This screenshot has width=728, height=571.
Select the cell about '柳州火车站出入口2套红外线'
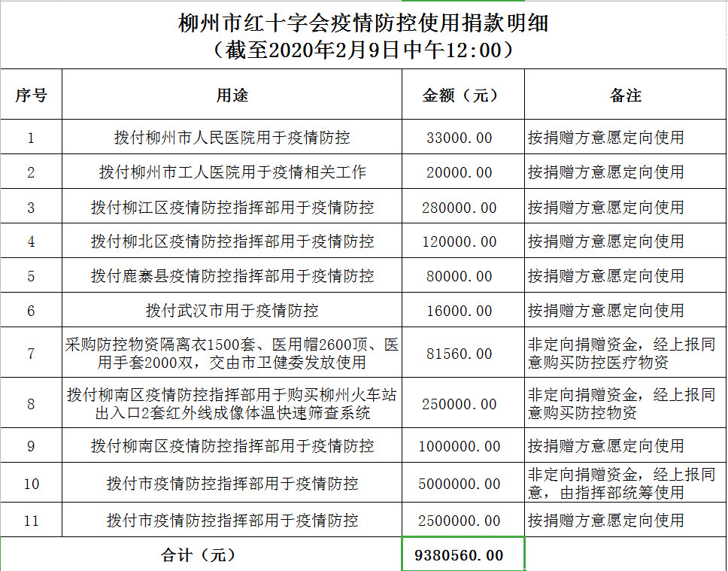pyautogui.click(x=232, y=402)
